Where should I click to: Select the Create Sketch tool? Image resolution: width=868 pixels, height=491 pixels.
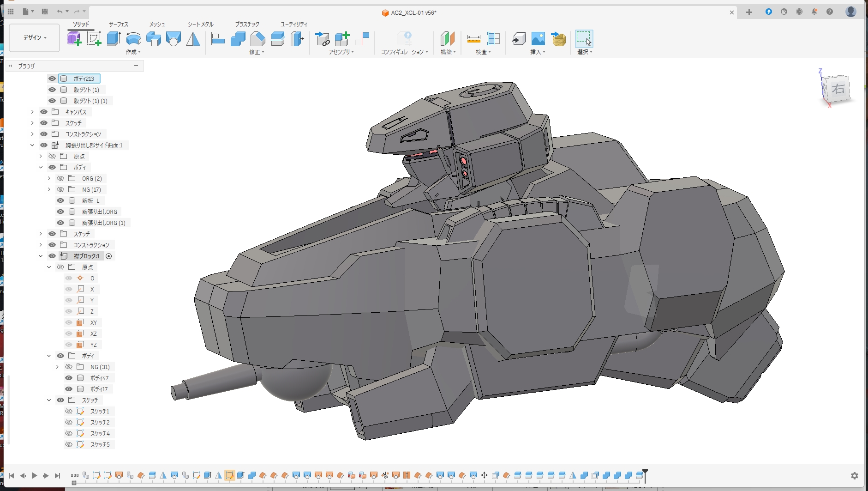click(x=94, y=39)
